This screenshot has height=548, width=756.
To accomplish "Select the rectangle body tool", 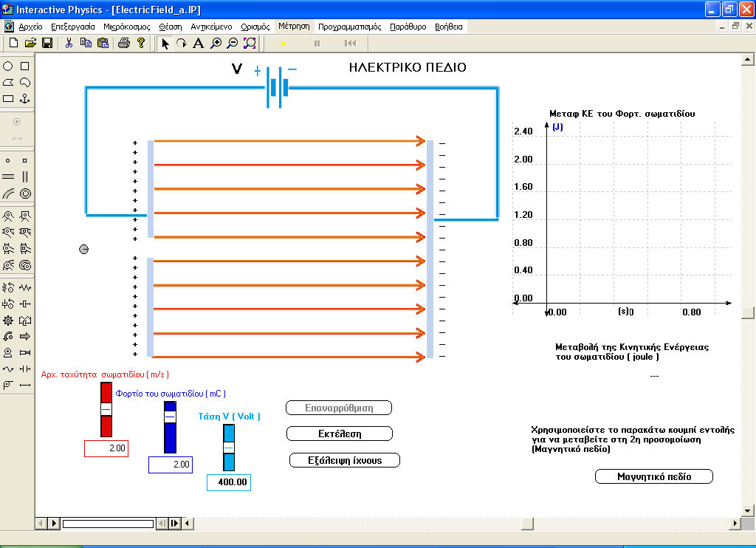I will [8, 99].
